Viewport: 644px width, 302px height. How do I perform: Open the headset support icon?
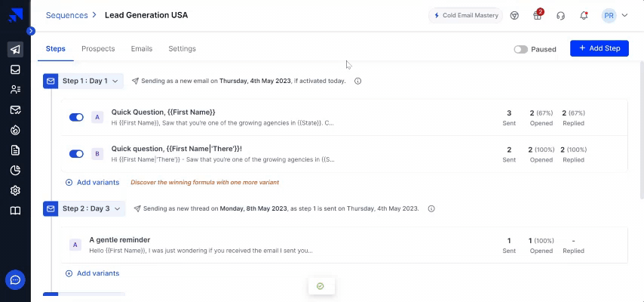560,15
